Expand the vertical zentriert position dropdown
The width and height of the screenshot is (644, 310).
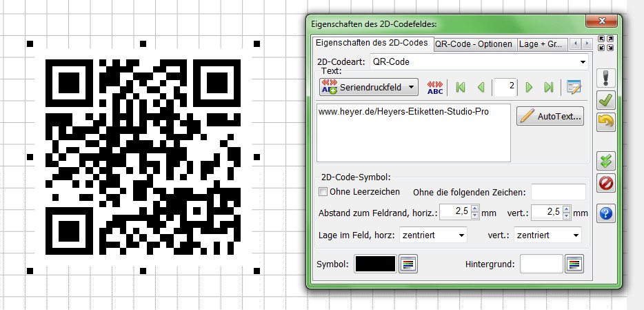(x=575, y=235)
